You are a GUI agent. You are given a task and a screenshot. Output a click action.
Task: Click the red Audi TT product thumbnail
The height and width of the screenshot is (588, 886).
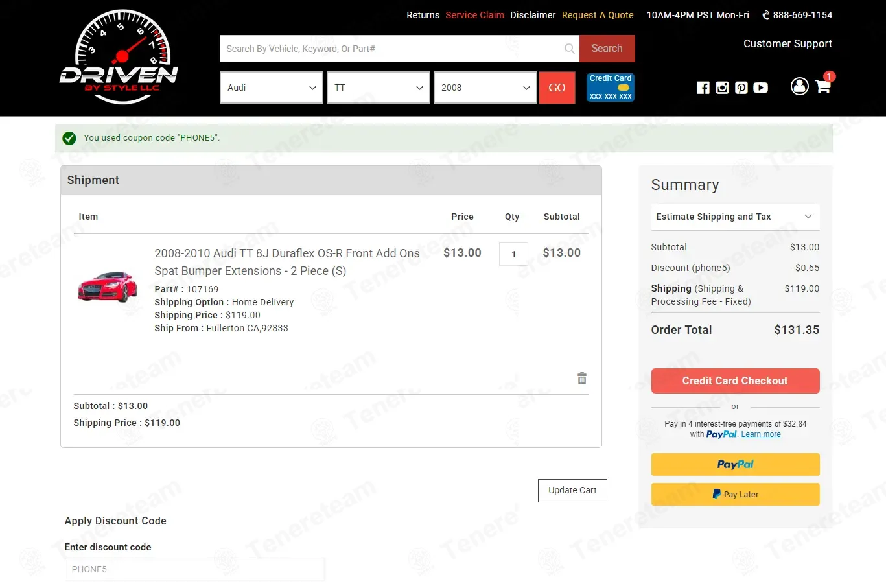pos(108,286)
